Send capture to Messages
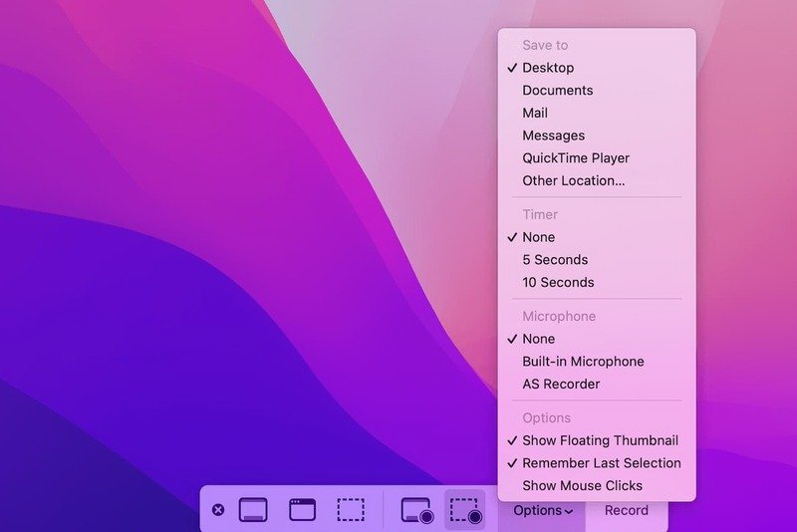 pyautogui.click(x=553, y=135)
